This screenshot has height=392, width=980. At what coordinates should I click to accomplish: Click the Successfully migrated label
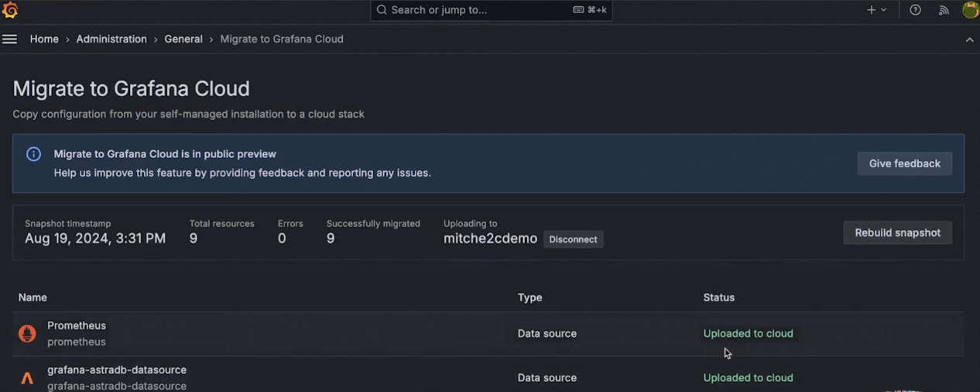coord(373,223)
